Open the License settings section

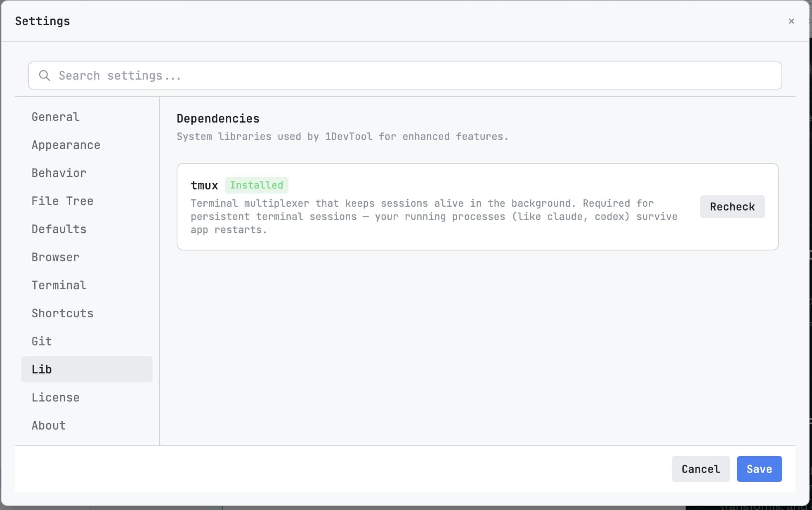[55, 397]
